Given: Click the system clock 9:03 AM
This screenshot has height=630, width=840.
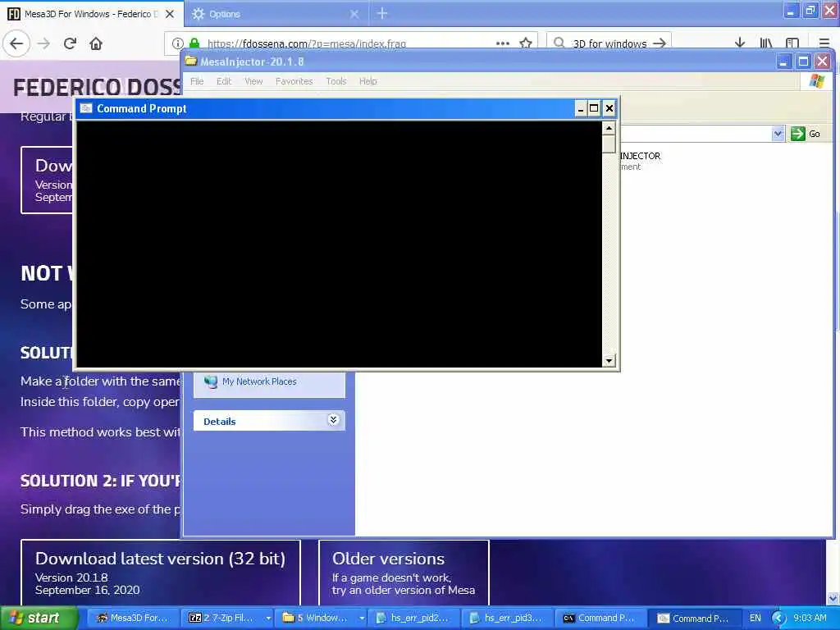Looking at the screenshot, I should coord(810,619).
